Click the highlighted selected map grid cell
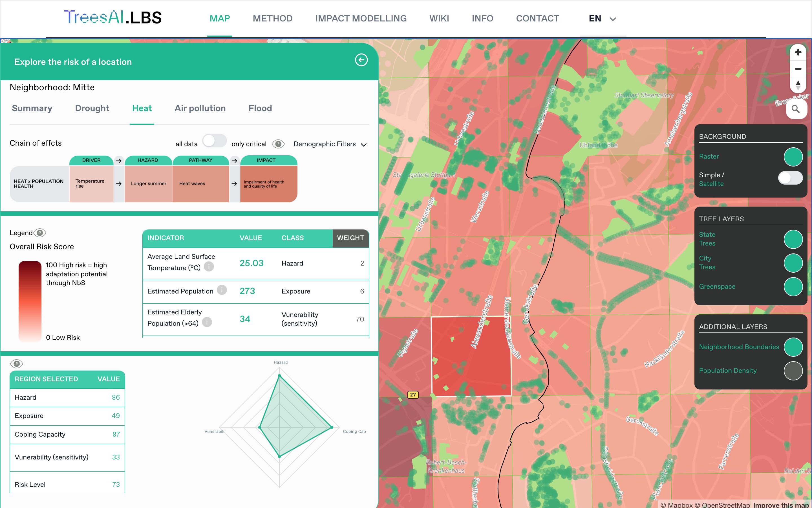812x508 pixels. [x=471, y=356]
